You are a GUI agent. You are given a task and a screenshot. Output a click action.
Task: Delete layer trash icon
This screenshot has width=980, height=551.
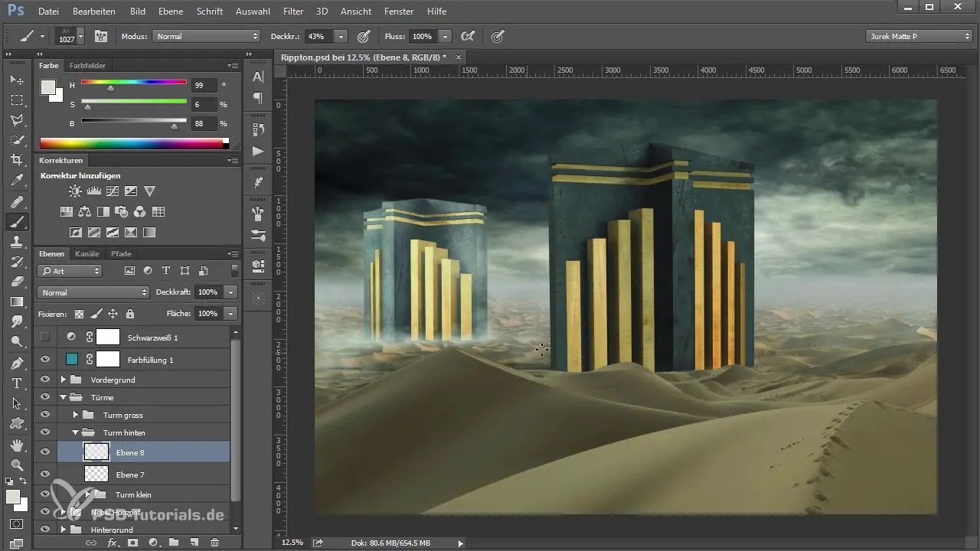tap(214, 542)
